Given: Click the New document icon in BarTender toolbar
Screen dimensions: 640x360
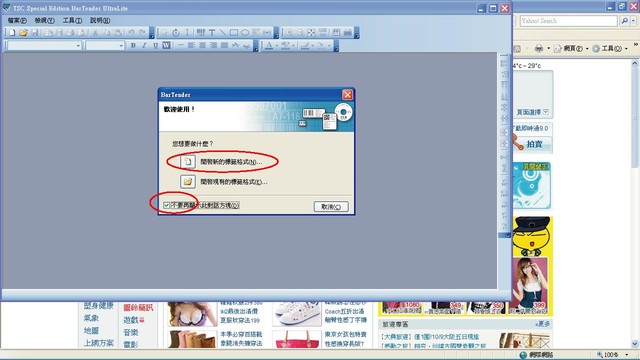Looking at the screenshot, I should (12, 33).
